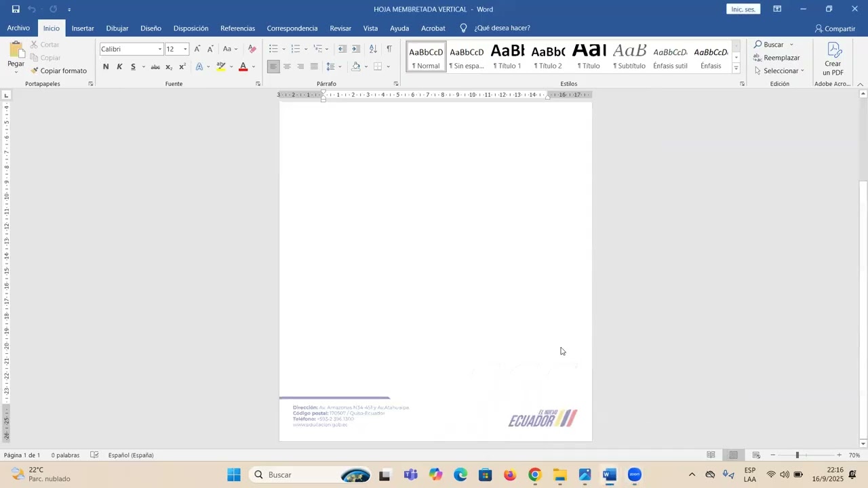Viewport: 868px width, 488px height.
Task: Open the Fuente dialog launcher
Action: (x=258, y=83)
